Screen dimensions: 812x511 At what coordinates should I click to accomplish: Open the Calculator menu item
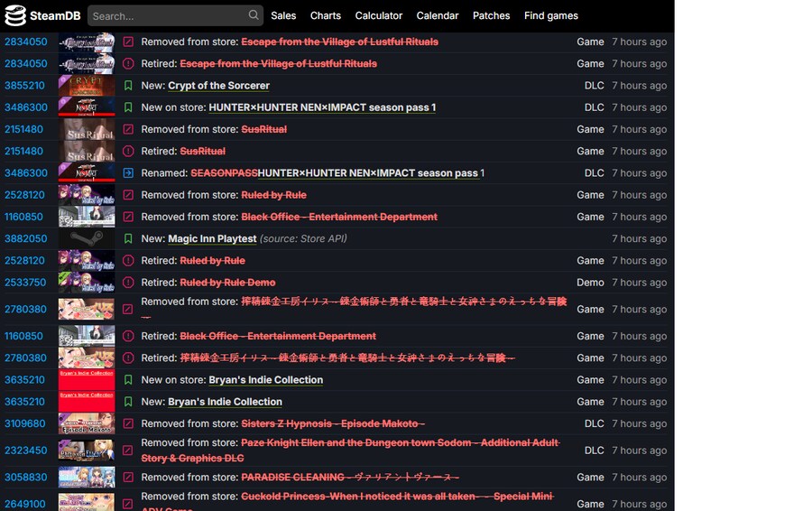[379, 15]
